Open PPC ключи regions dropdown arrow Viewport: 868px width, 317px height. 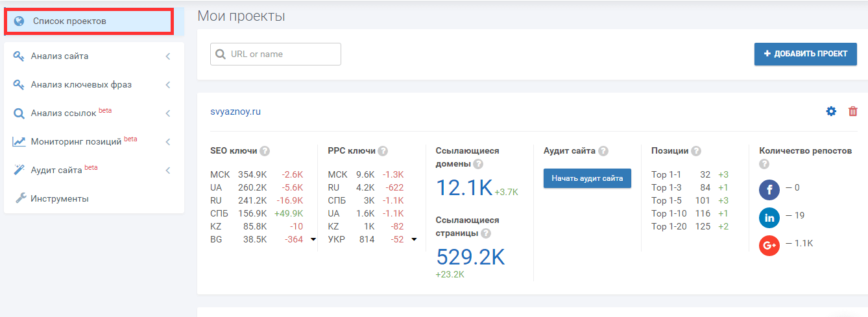414,240
